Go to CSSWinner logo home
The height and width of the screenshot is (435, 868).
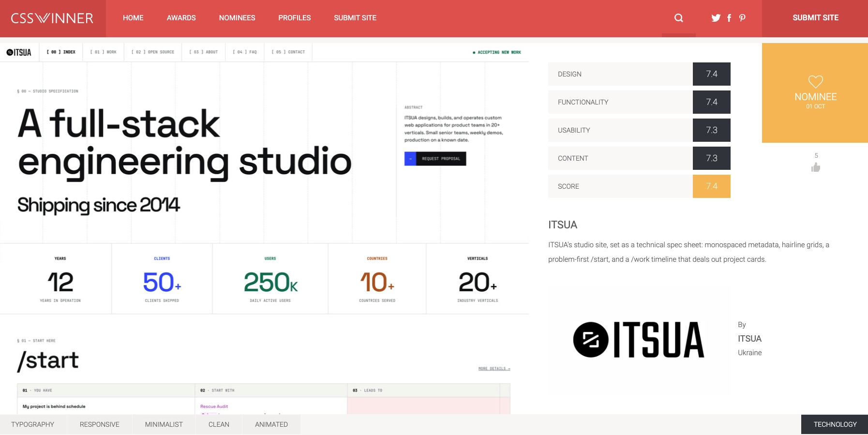pos(52,18)
